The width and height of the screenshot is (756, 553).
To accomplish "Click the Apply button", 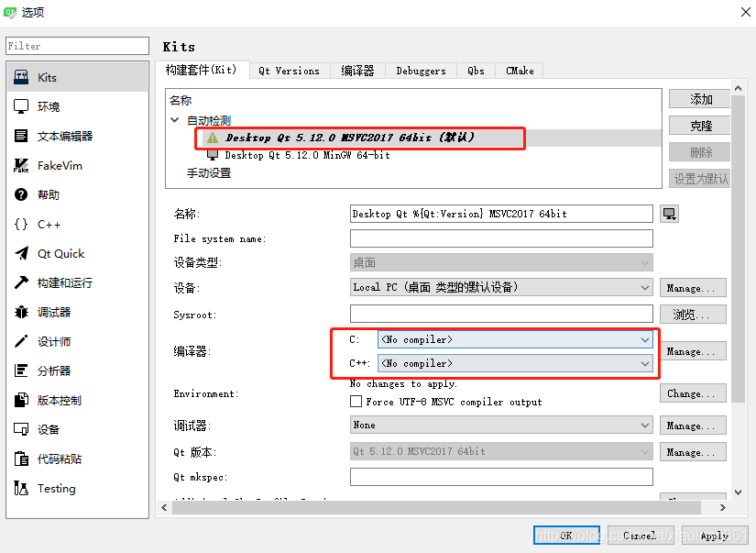I will (x=715, y=536).
